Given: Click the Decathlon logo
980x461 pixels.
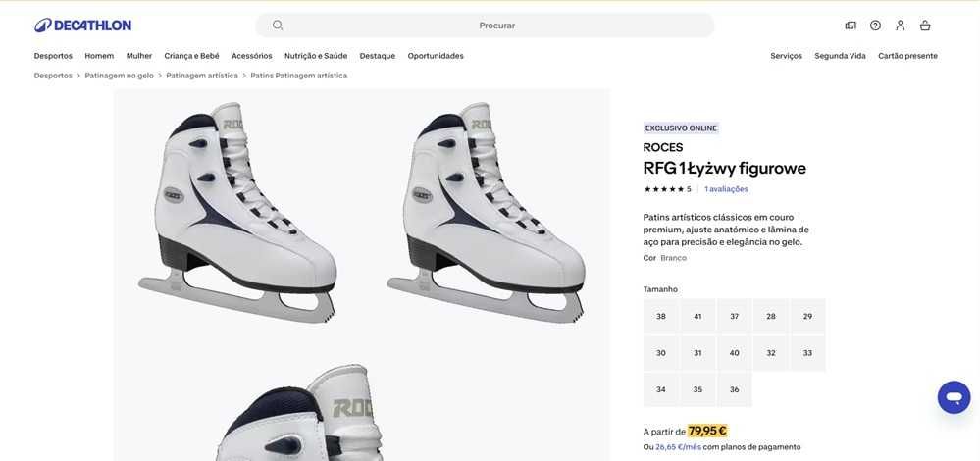Looking at the screenshot, I should click(82, 26).
